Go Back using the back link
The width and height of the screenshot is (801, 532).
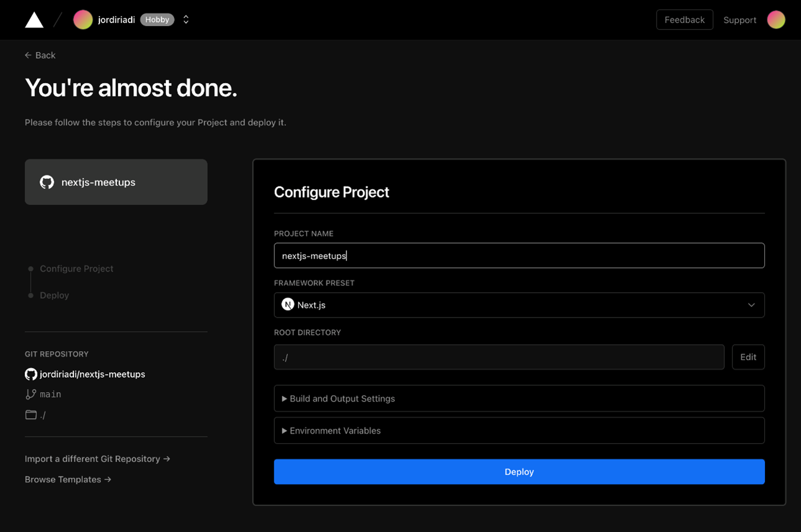[x=40, y=55]
